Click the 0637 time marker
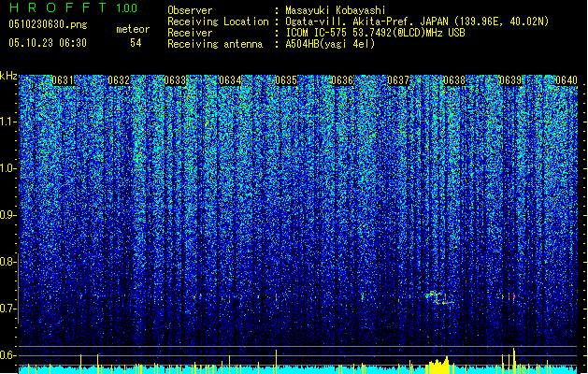This screenshot has height=374, width=588. [x=398, y=80]
